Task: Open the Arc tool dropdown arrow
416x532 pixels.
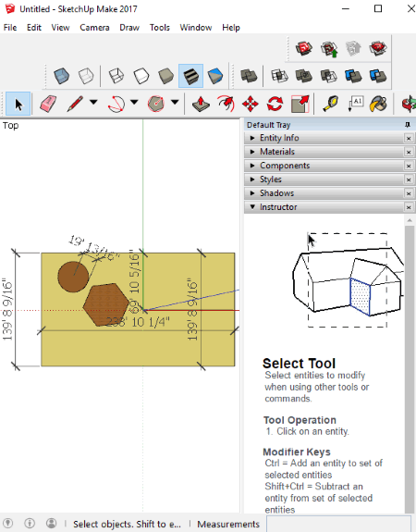Action: (134, 102)
